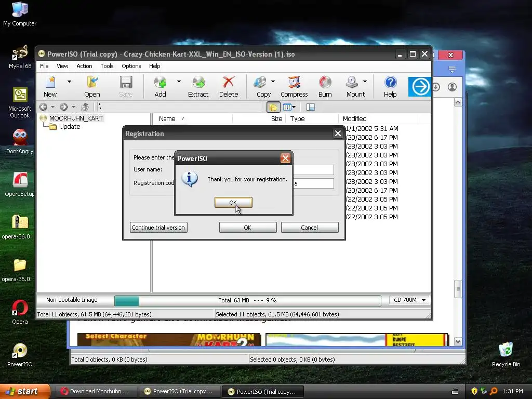Open the File menu
Viewport: 532px width, 399px height.
click(45, 66)
